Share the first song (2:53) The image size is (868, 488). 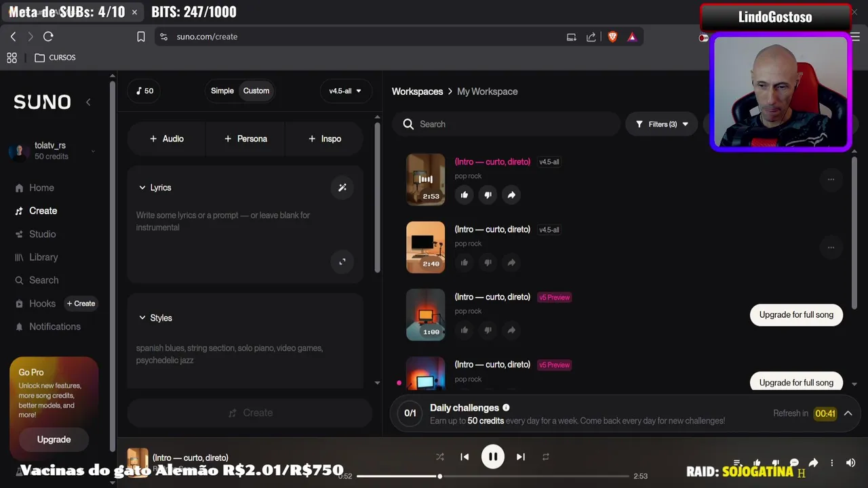pos(511,195)
